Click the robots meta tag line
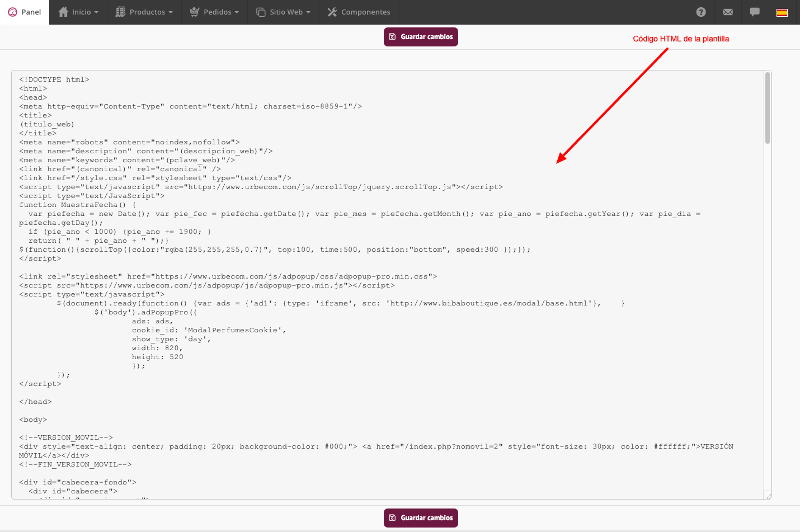 129,142
